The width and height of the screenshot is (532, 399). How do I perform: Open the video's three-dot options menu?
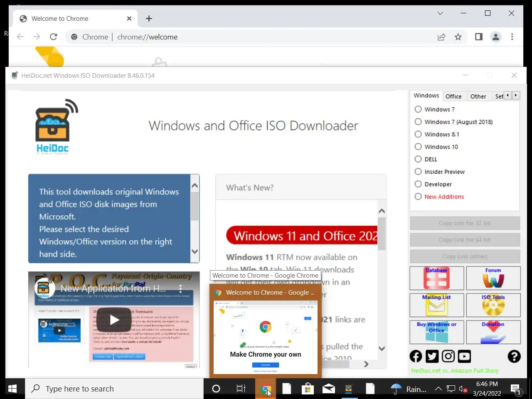[x=180, y=288]
